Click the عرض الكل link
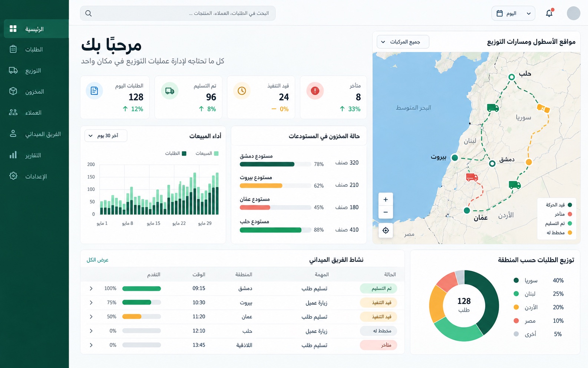588x368 pixels. 98,260
